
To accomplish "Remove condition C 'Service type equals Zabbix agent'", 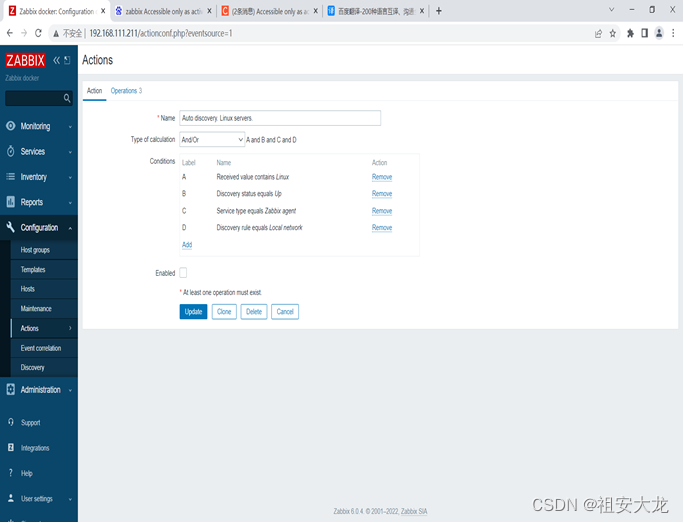I will [382, 211].
